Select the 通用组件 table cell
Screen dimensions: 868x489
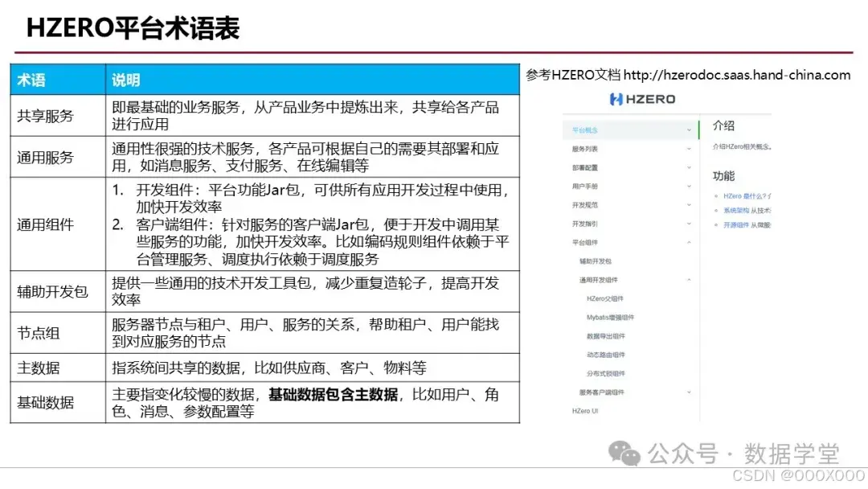[x=58, y=224]
